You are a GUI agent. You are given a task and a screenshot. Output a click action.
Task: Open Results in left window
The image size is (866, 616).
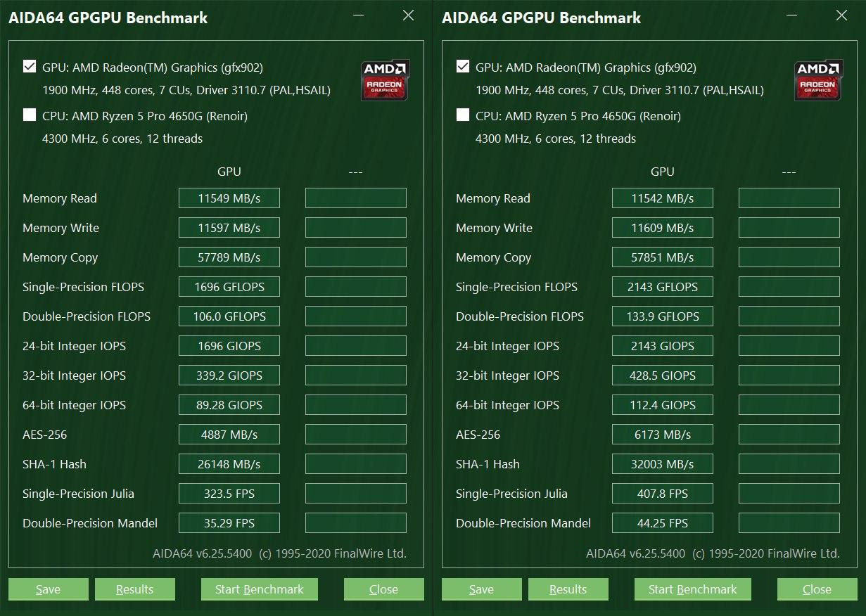(135, 589)
